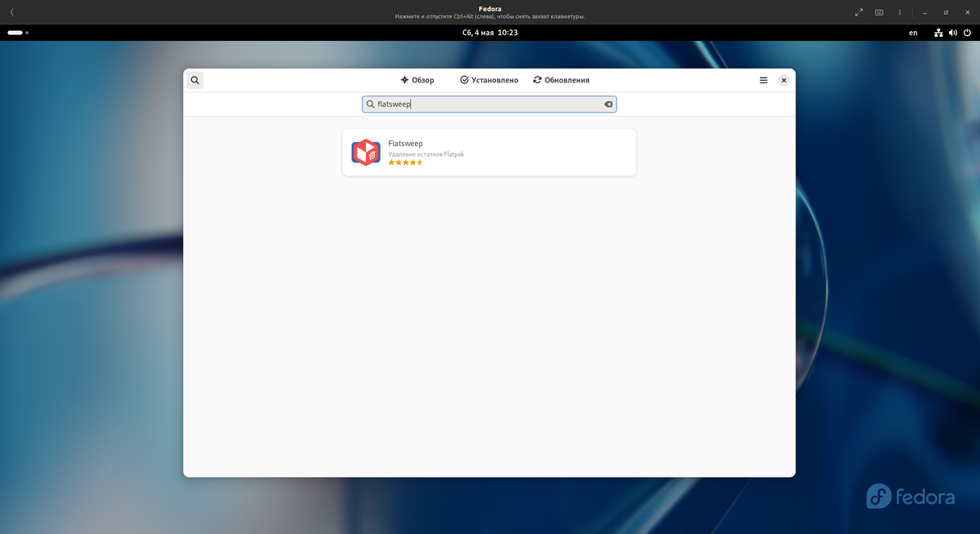Enter fullscreen with the expand arrows icon
Screen dimensions: 980x534
click(858, 12)
